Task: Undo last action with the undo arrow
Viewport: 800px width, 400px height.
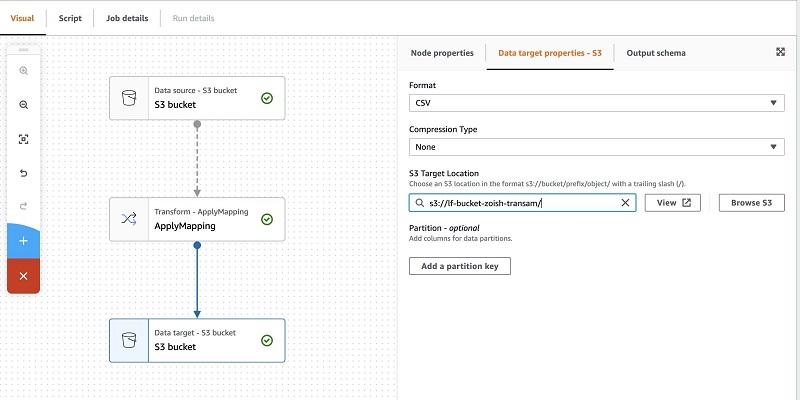Action: [23, 173]
